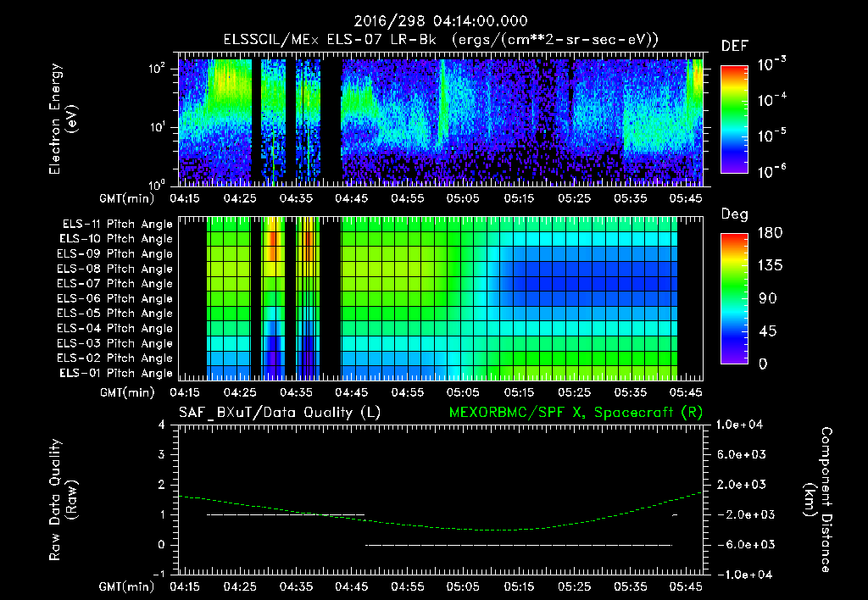Click the SAF_BXuT/Data Quality (L) legend

280,413
